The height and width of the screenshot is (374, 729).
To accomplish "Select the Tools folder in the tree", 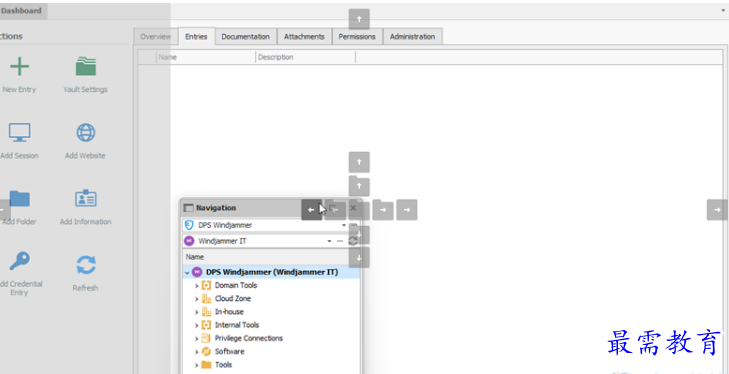I will pos(223,365).
